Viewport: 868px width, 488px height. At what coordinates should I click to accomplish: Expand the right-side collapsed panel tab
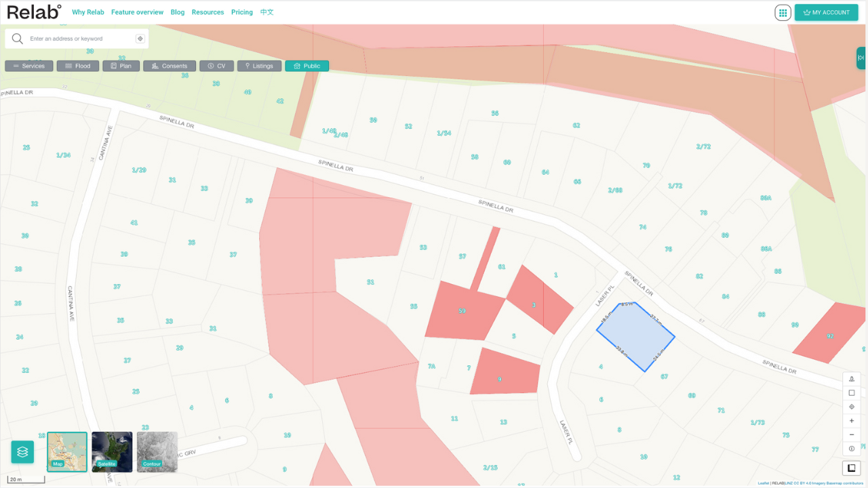(861, 58)
